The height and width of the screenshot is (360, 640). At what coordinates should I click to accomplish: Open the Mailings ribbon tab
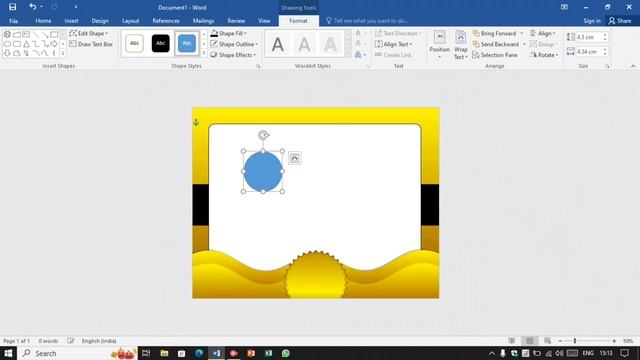203,21
